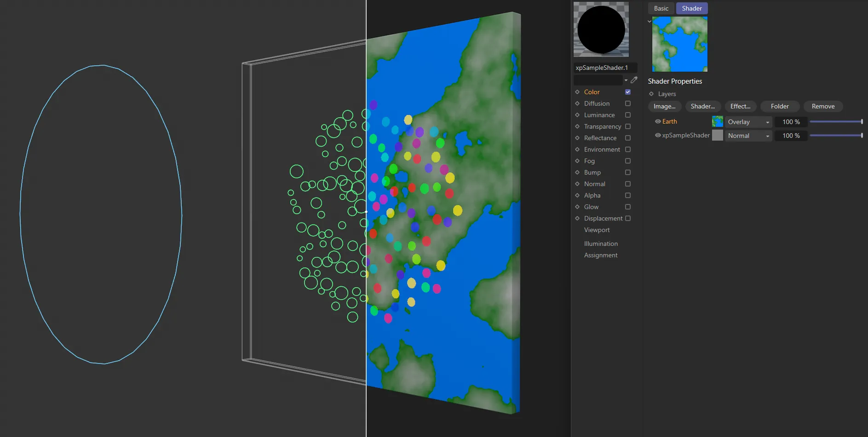Click the Image... button to add a layer
The width and height of the screenshot is (868, 437).
664,106
